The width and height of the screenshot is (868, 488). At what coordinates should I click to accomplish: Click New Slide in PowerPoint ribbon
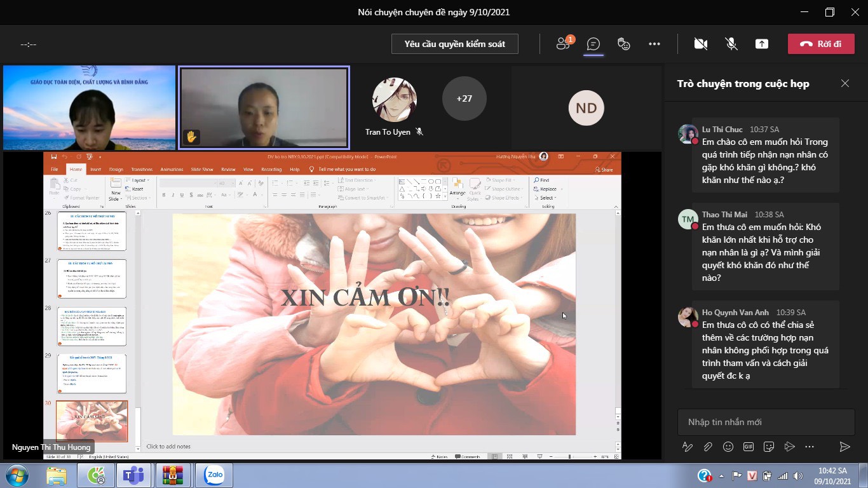coord(116,191)
